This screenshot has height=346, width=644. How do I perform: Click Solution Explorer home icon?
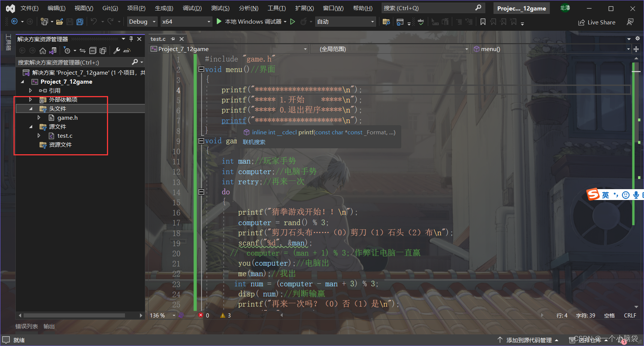[x=43, y=50]
